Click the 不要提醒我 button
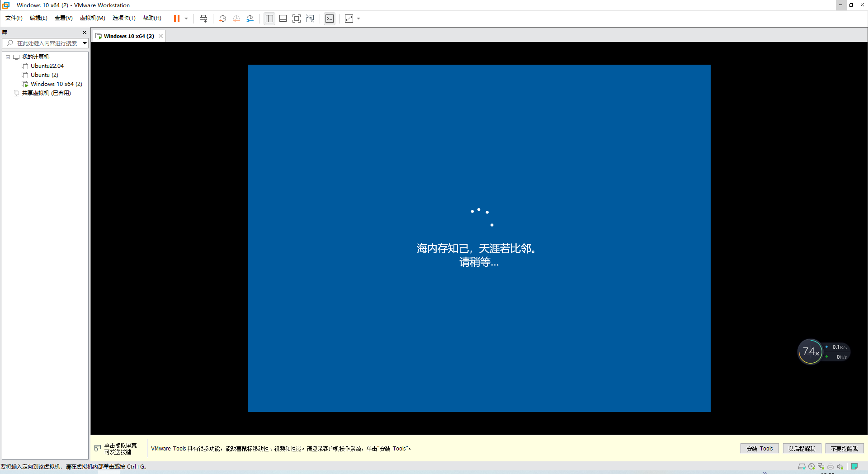This screenshot has height=474, width=868. coord(844,449)
